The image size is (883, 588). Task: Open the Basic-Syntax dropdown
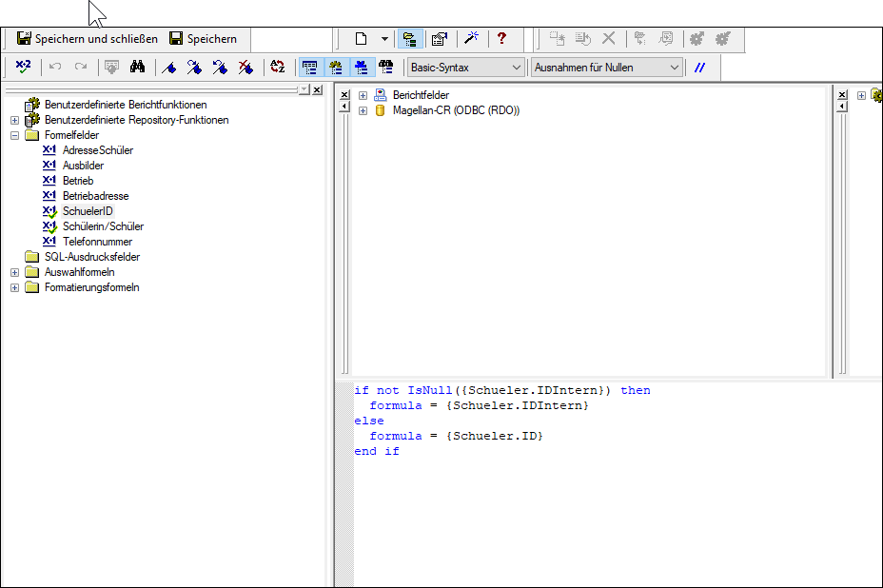(465, 68)
